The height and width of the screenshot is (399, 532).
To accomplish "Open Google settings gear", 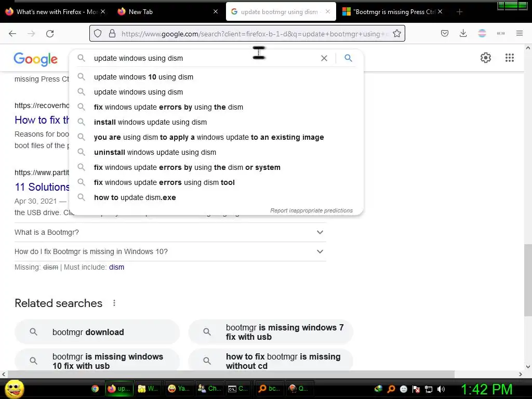I will click(x=486, y=58).
